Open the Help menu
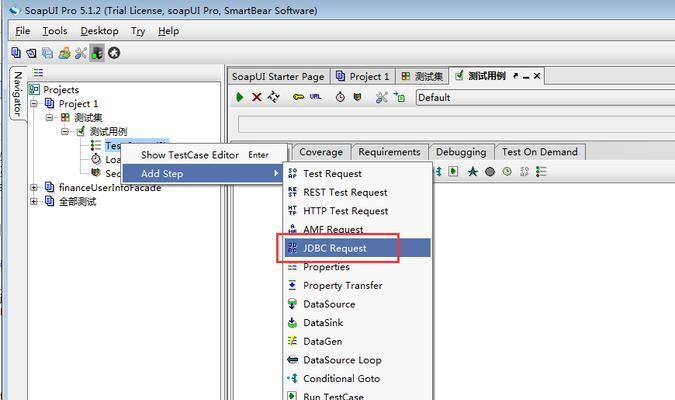This screenshot has width=675, height=400. [x=168, y=31]
